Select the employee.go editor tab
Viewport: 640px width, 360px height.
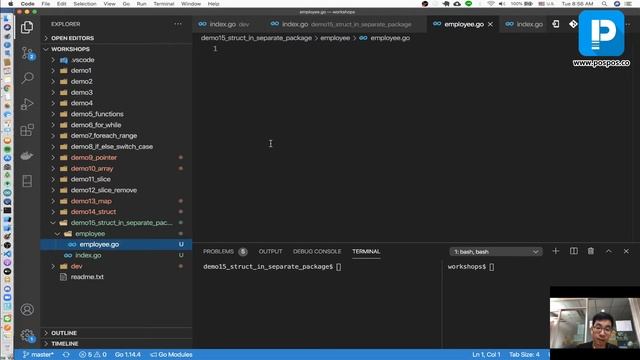tap(464, 24)
